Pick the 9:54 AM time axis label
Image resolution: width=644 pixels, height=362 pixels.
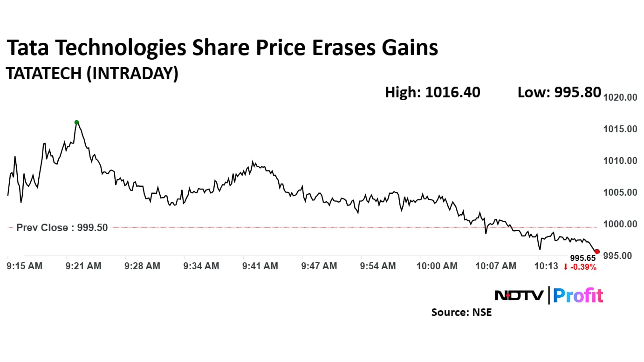click(x=378, y=266)
